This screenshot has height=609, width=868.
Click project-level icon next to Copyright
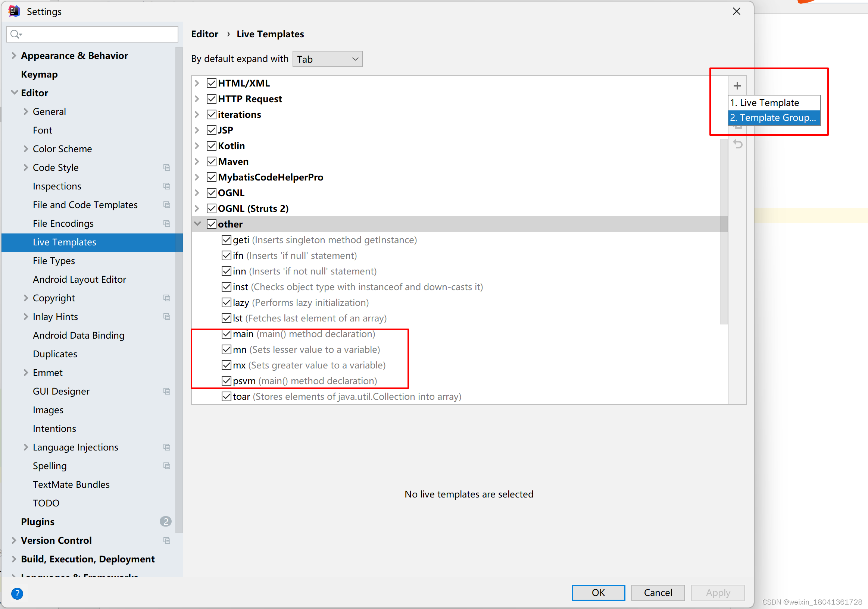167,298
